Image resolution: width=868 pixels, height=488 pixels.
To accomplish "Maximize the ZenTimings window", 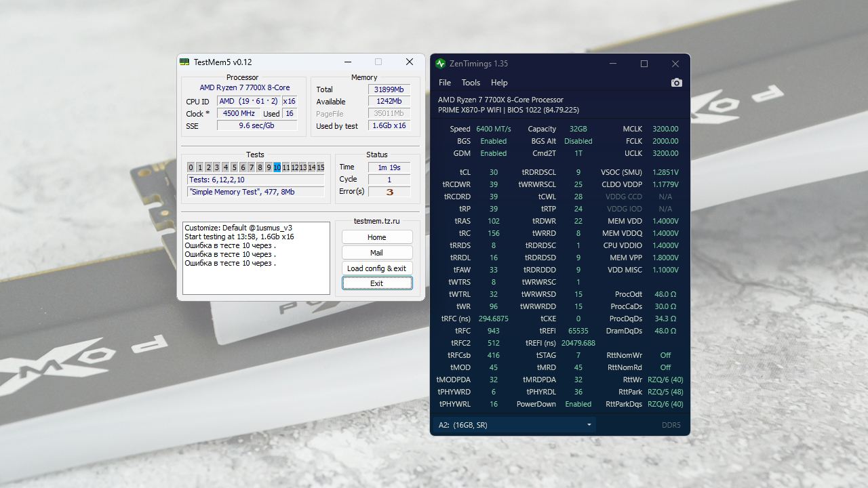I will click(x=644, y=64).
